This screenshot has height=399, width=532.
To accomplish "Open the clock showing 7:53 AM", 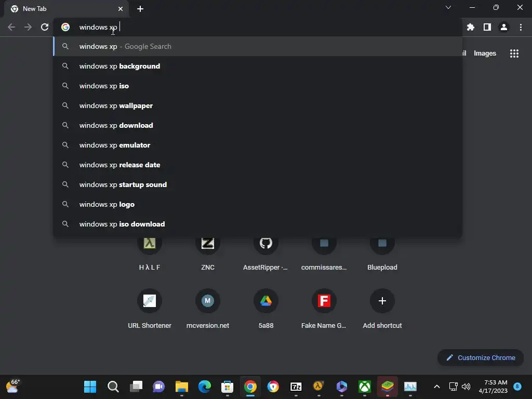I will point(493,387).
